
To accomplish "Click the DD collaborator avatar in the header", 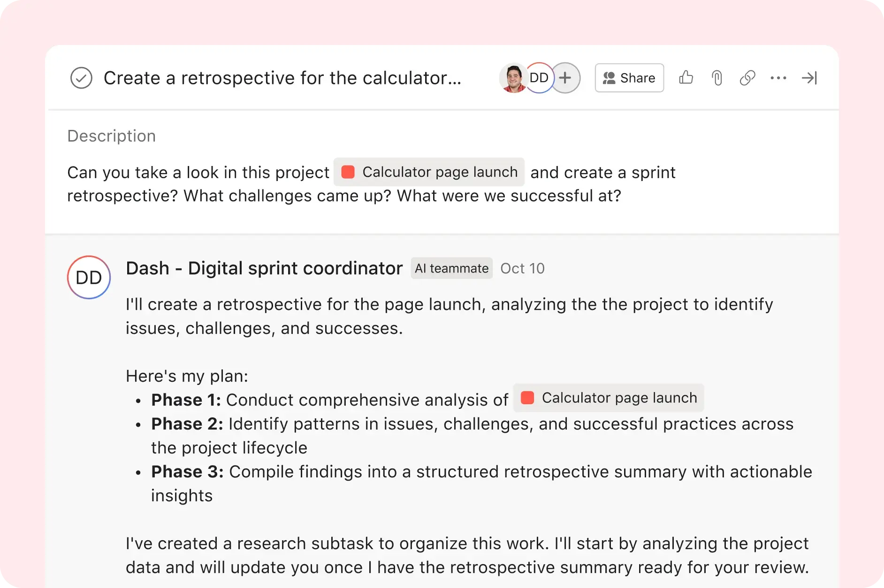I will click(x=539, y=78).
